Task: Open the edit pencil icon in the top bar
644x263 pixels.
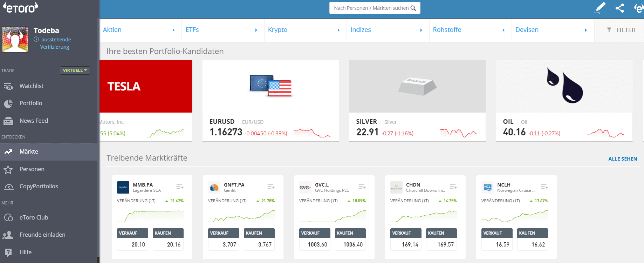Action: [x=600, y=8]
